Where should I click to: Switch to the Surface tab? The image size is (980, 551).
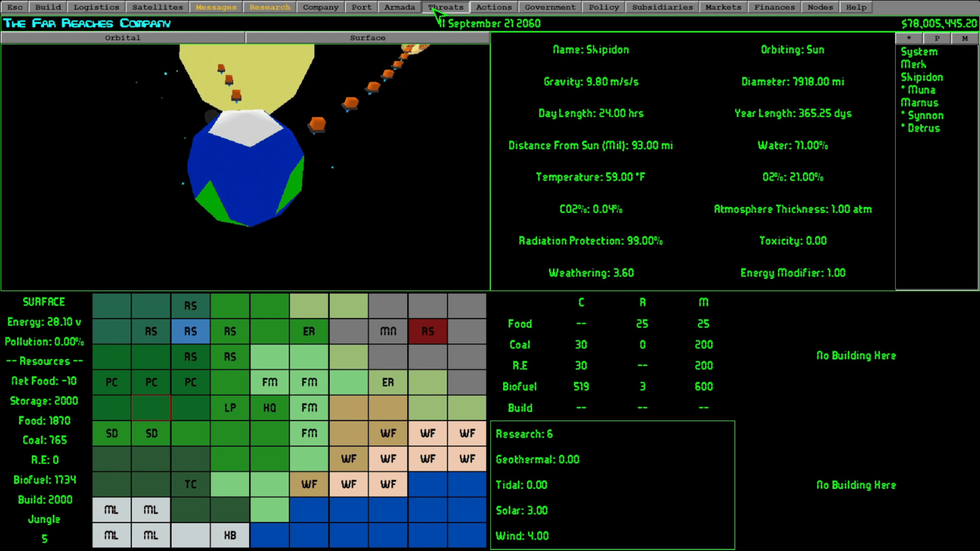(x=367, y=37)
